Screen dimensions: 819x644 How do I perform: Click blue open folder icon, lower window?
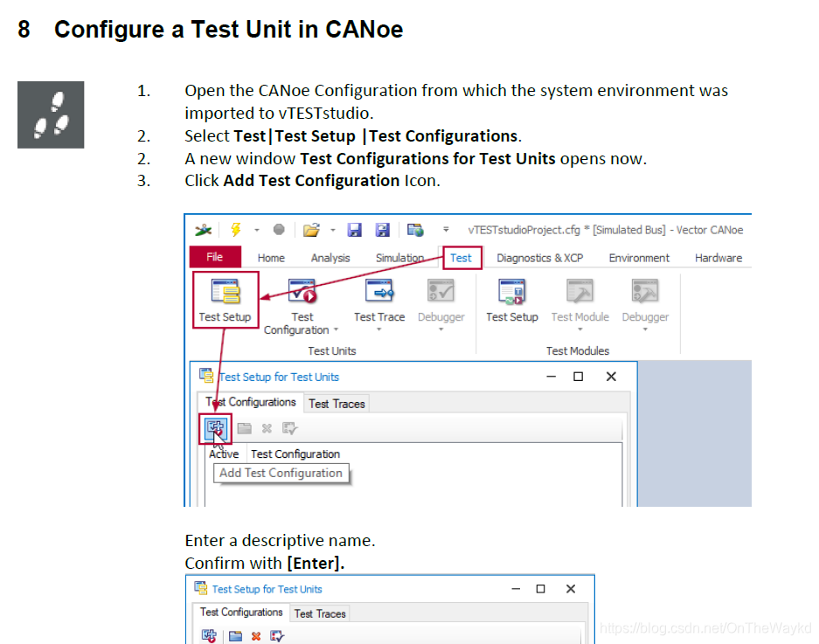pos(236,635)
